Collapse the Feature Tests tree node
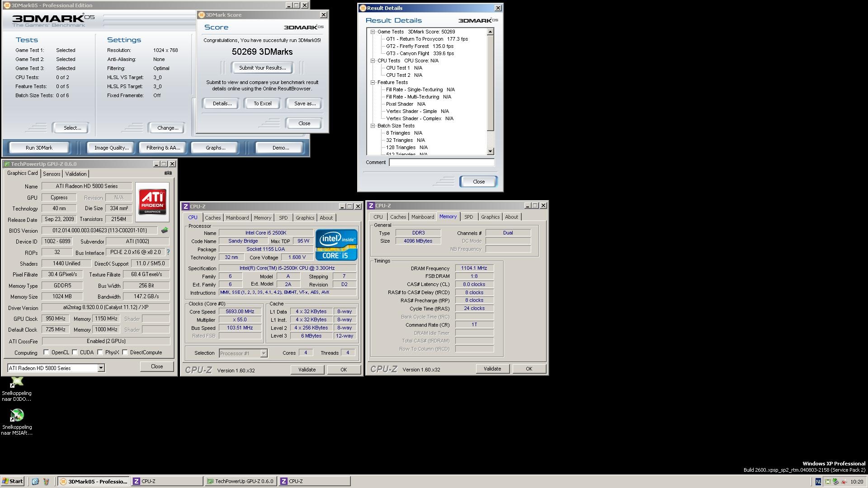 pos(373,82)
